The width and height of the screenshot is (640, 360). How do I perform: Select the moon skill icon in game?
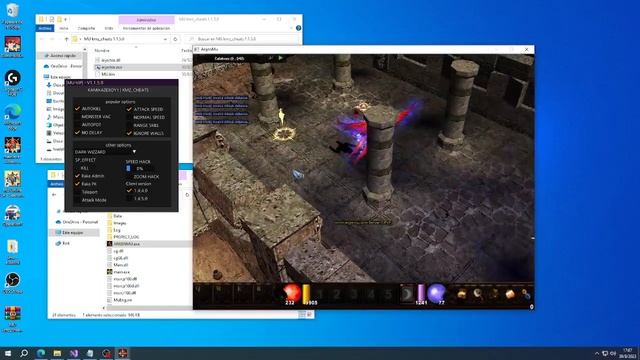coord(407,294)
